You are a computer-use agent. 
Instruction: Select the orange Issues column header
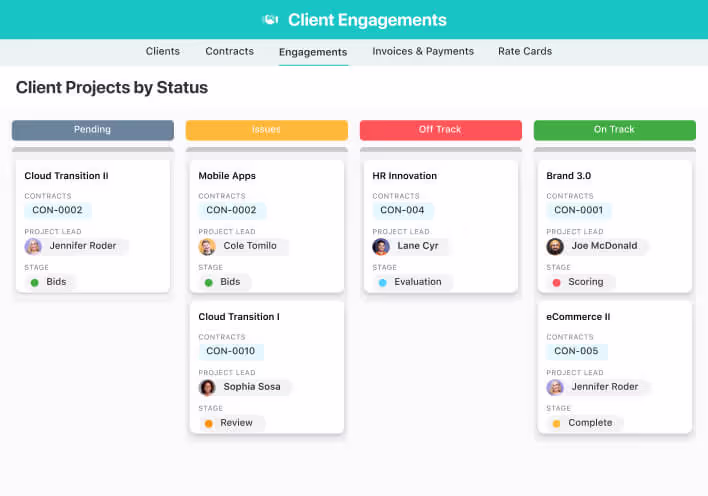266,130
